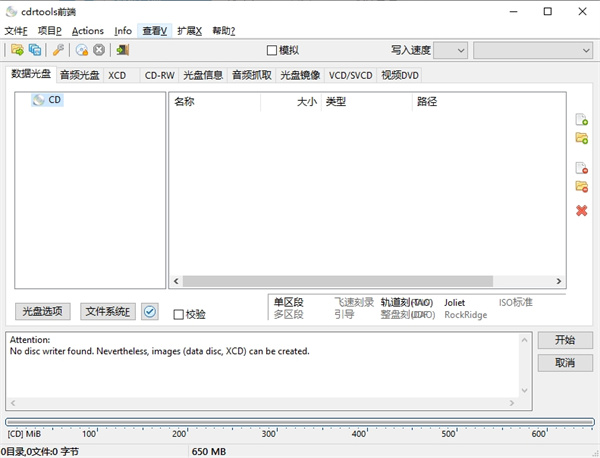Click the gray abort toolbar icon
This screenshot has height=458, width=600.
click(x=99, y=50)
